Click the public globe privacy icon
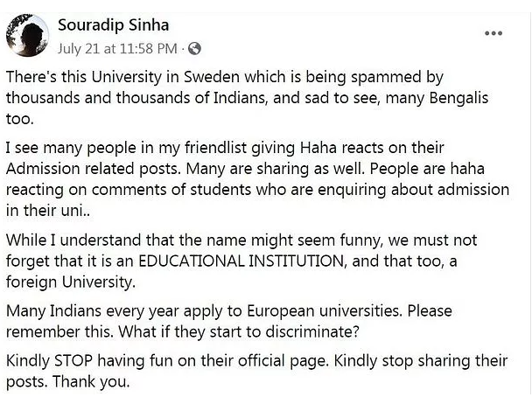Screen dimensions: 532x397 coord(194,47)
